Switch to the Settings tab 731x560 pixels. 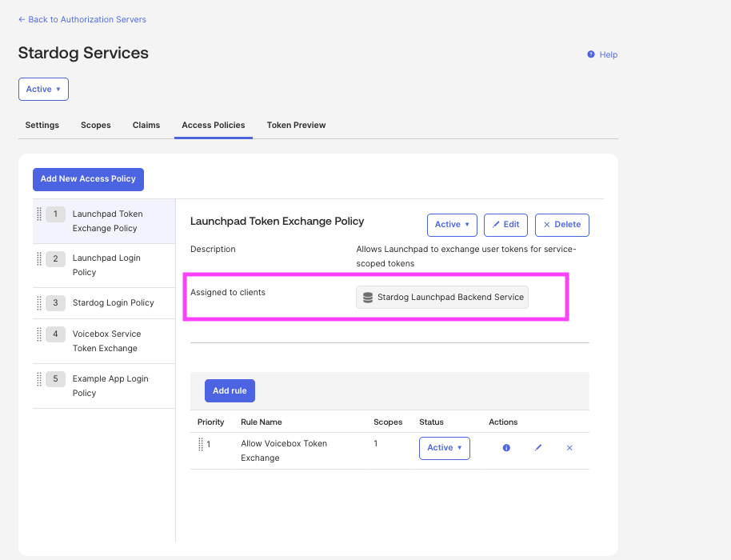(42, 125)
